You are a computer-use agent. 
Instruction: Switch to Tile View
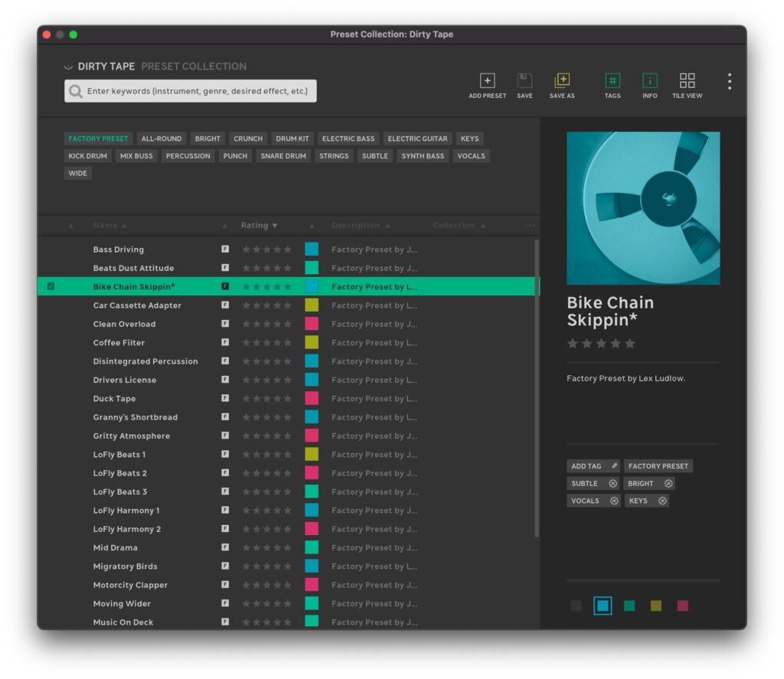point(687,81)
